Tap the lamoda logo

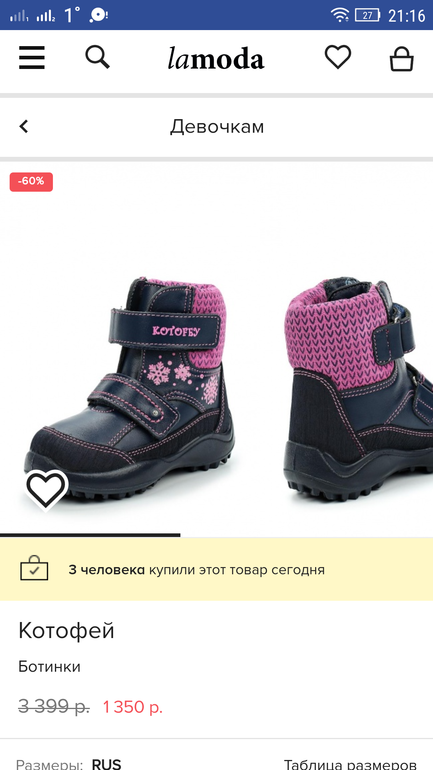pos(216,58)
